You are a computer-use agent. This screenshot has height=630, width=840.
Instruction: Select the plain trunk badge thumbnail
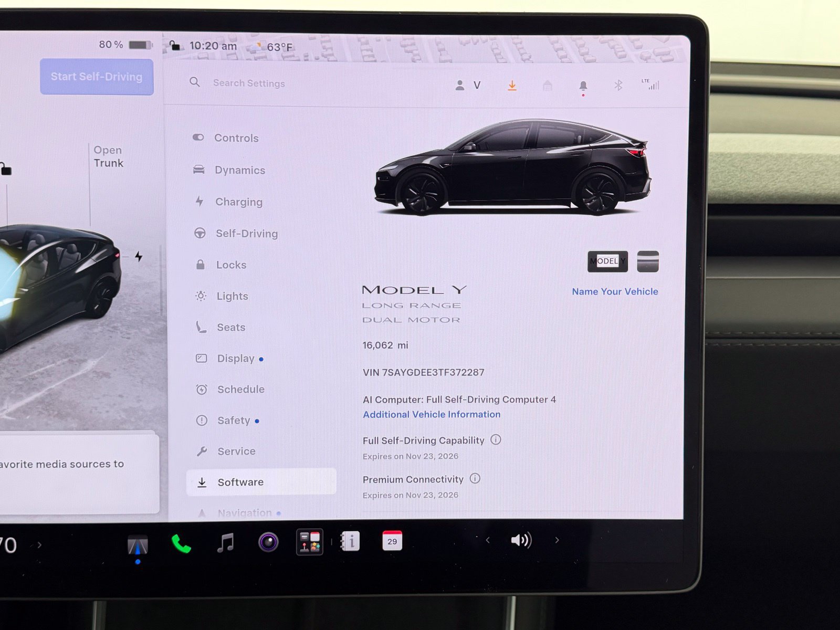(647, 261)
